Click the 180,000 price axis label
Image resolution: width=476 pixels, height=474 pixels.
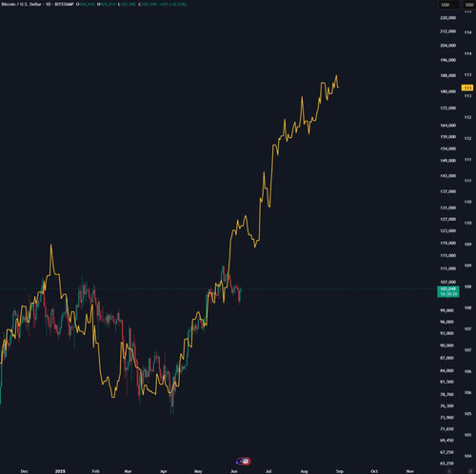tap(447, 91)
